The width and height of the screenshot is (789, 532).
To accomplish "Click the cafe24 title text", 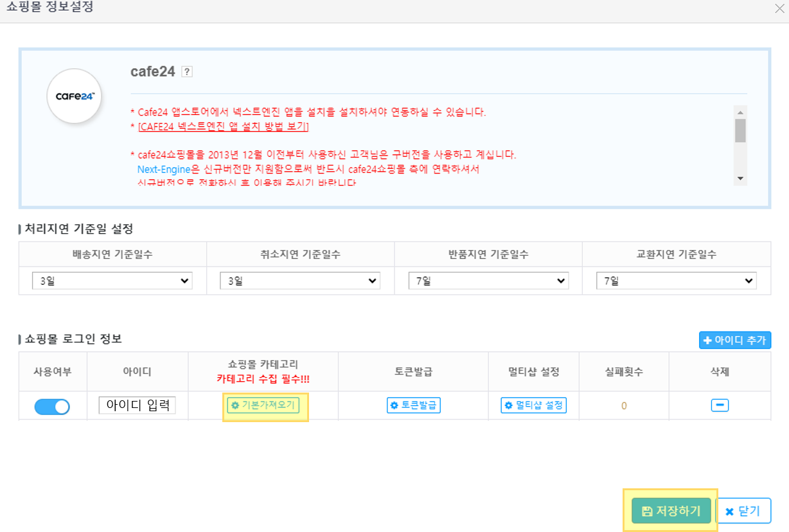I will [x=153, y=71].
